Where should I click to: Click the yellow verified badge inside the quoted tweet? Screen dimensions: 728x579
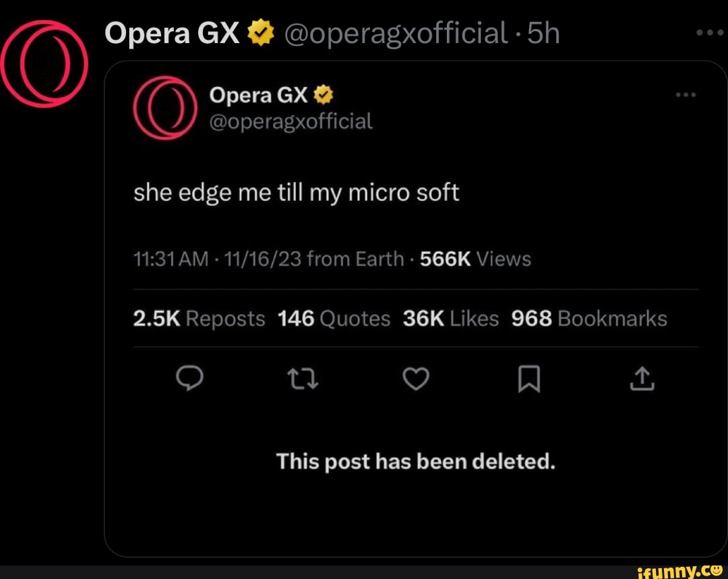tap(324, 94)
